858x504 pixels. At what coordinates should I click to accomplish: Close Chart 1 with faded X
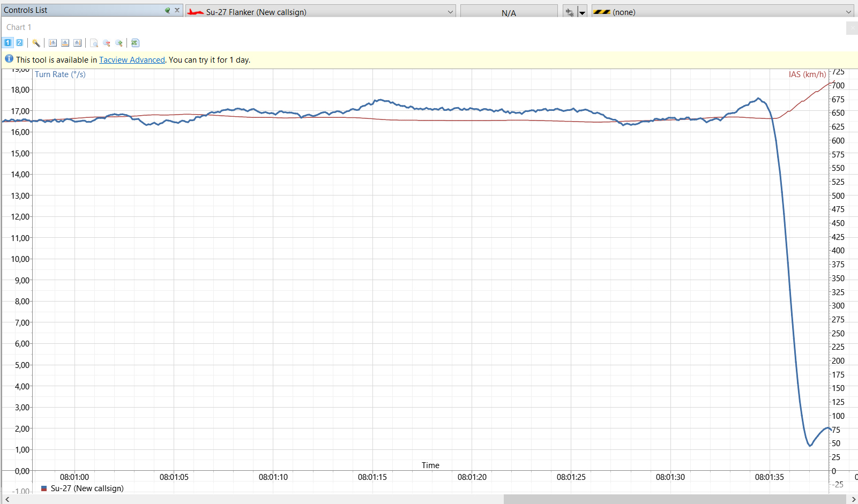tap(852, 28)
